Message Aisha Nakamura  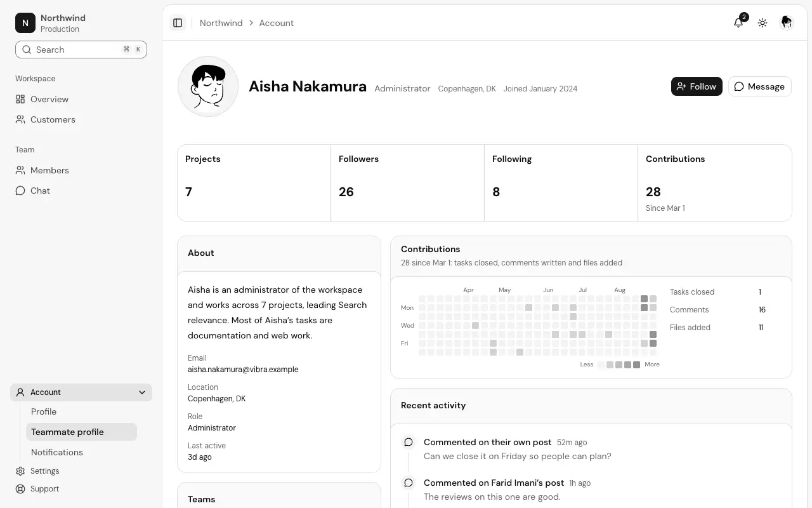pos(759,86)
